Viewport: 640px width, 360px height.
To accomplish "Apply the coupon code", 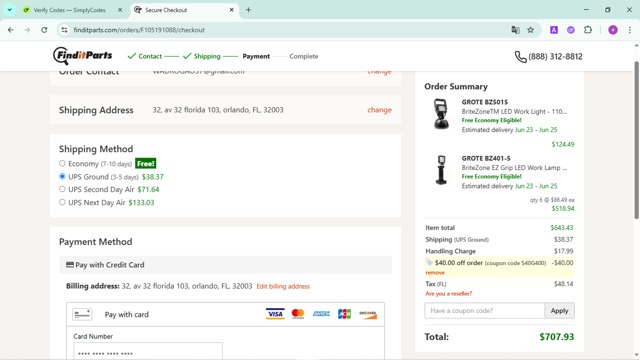I will tap(559, 311).
